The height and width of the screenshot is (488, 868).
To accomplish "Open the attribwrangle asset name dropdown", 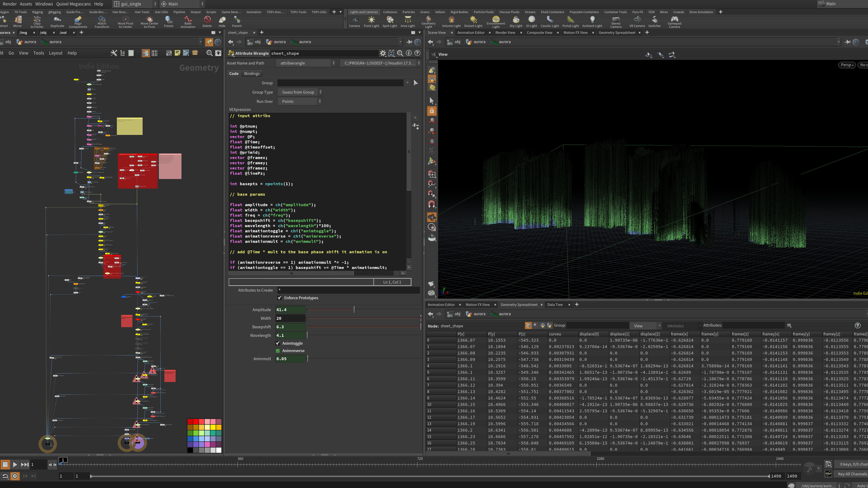I will (306, 63).
